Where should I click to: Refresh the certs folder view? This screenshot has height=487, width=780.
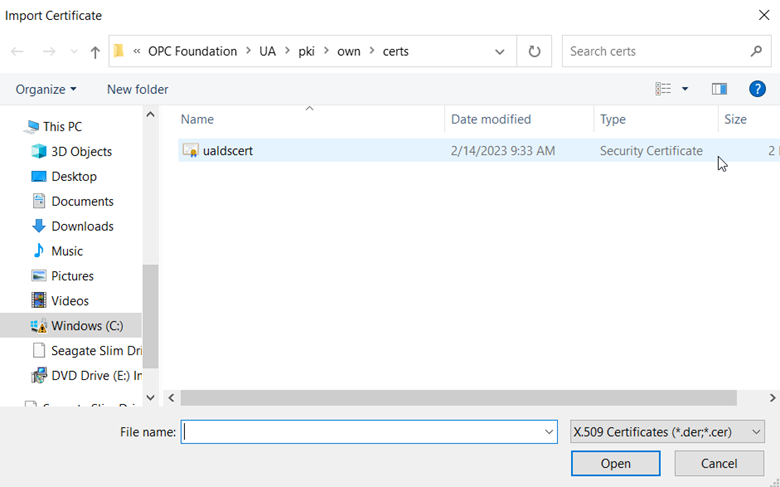tap(534, 51)
